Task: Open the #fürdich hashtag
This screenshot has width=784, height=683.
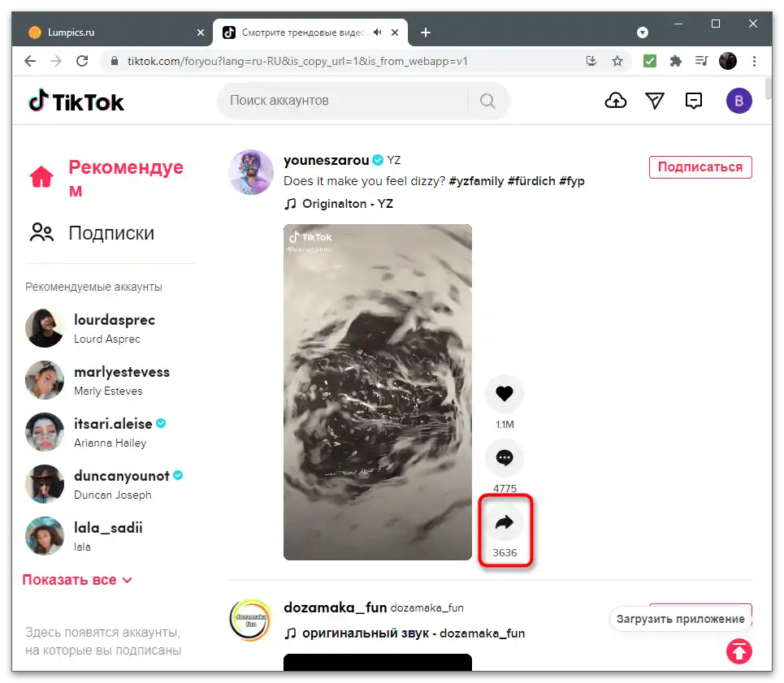Action: 531,181
